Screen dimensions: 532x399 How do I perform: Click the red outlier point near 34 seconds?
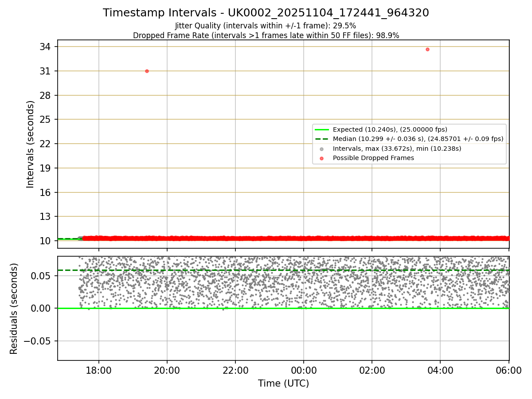click(427, 49)
